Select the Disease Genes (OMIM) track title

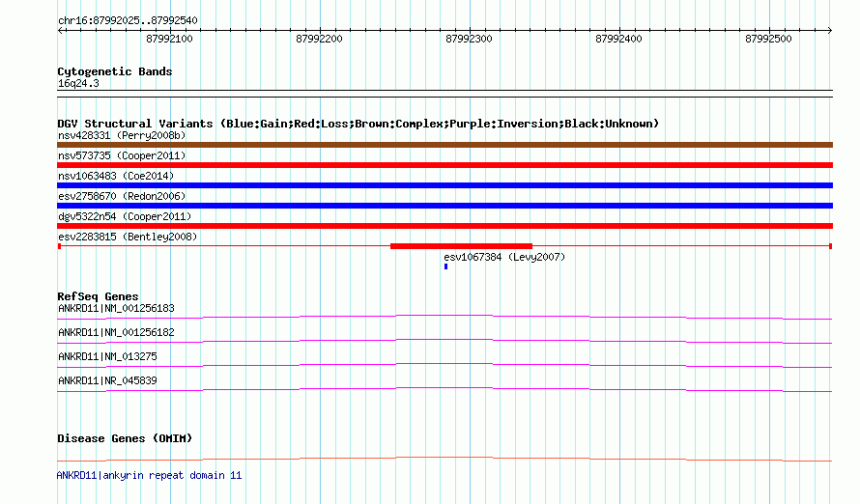[125, 438]
